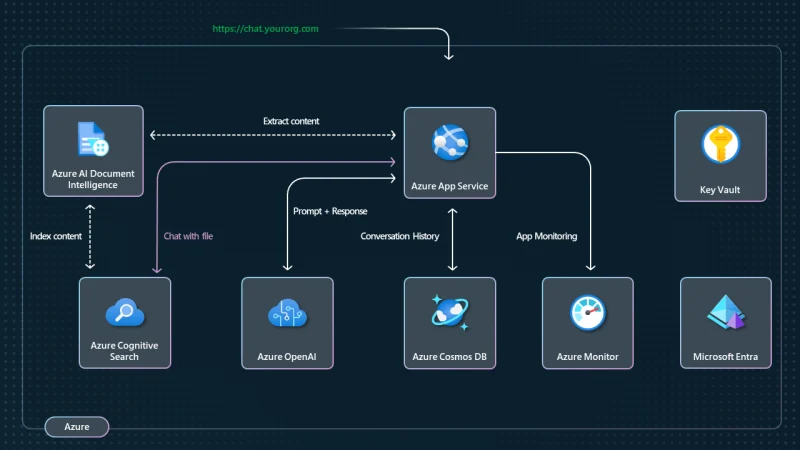Select the 'Index content' label
The height and width of the screenshot is (450, 800).
pyautogui.click(x=56, y=236)
